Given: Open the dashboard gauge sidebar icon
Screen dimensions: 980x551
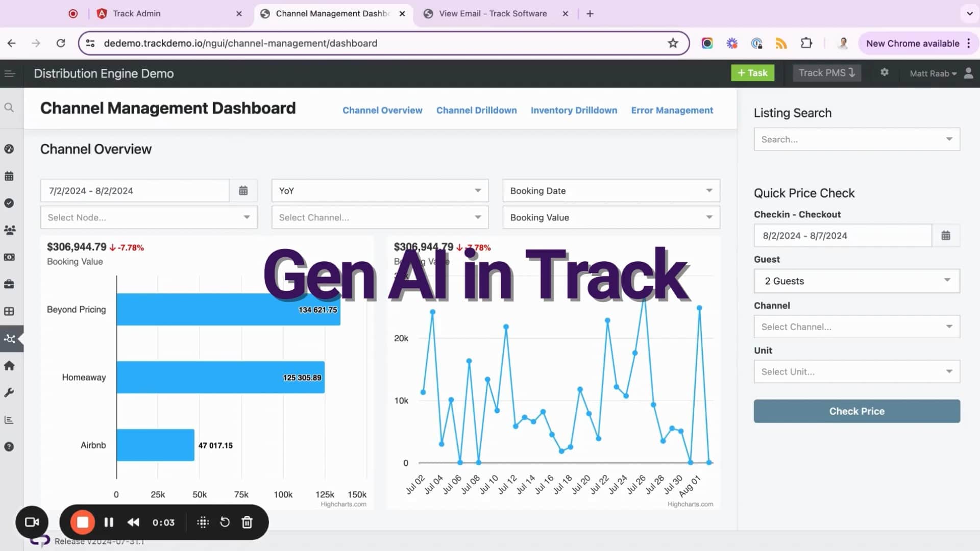Looking at the screenshot, I should [9, 149].
